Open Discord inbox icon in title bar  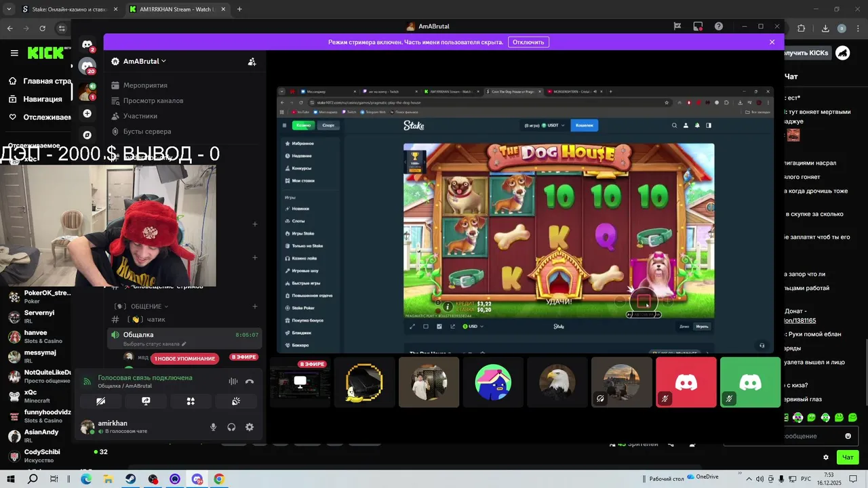(698, 26)
